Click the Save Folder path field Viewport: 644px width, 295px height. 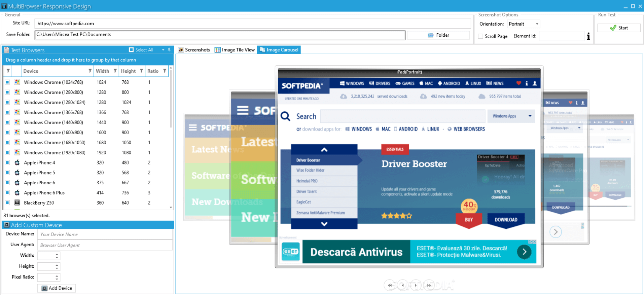click(x=220, y=35)
